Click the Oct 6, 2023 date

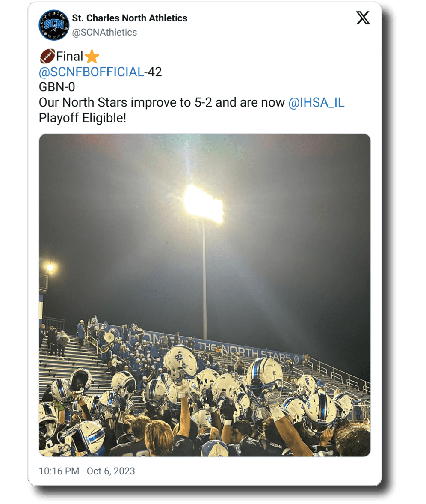click(x=111, y=471)
